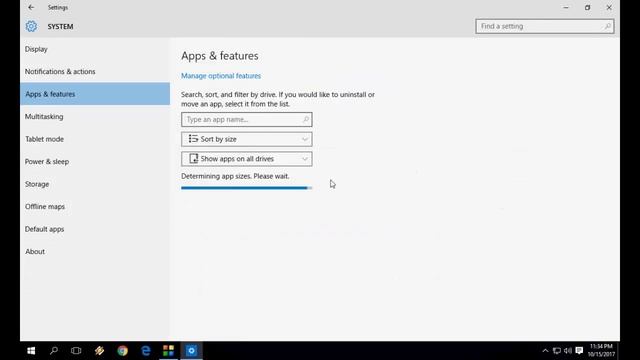Image resolution: width=640 pixels, height=360 pixels.
Task: Click the Type an app name field
Action: click(247, 120)
